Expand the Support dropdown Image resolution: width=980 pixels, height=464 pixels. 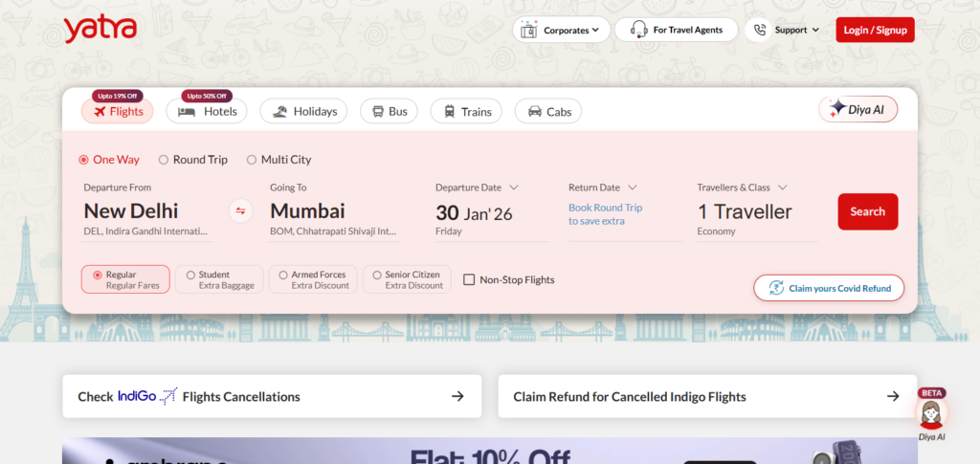click(x=815, y=30)
